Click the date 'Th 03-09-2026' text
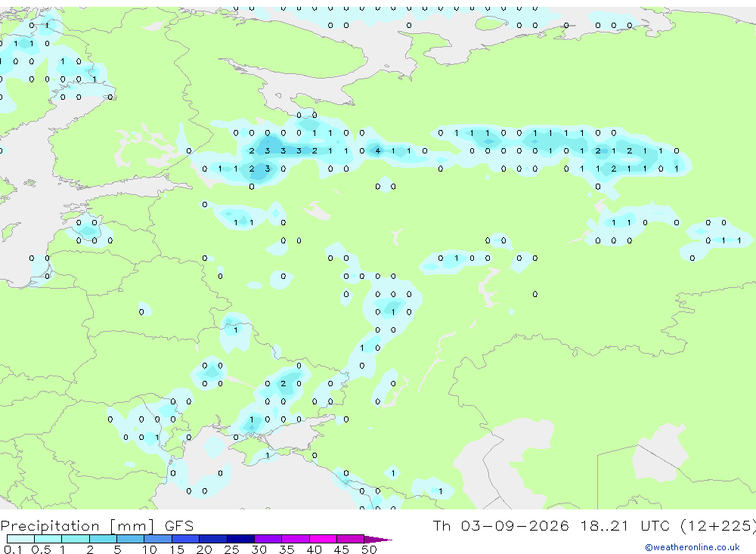Screen dimensions: 756x554 (x=500, y=525)
